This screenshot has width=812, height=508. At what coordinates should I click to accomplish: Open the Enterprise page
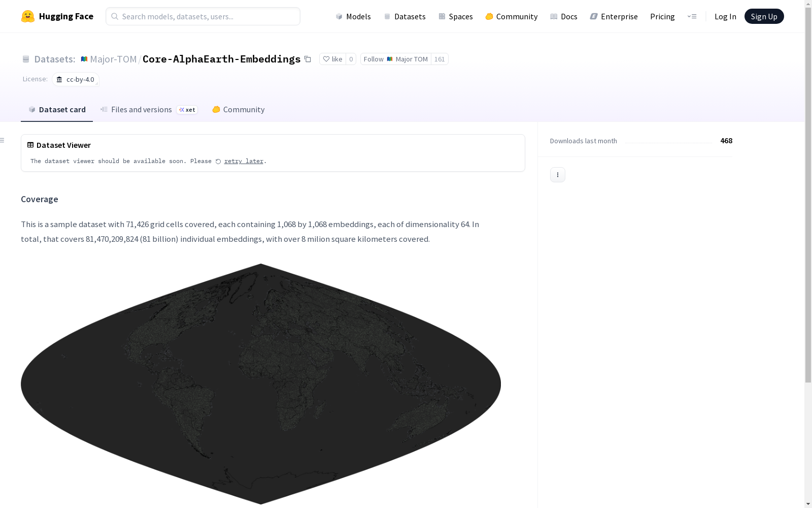[x=614, y=16]
